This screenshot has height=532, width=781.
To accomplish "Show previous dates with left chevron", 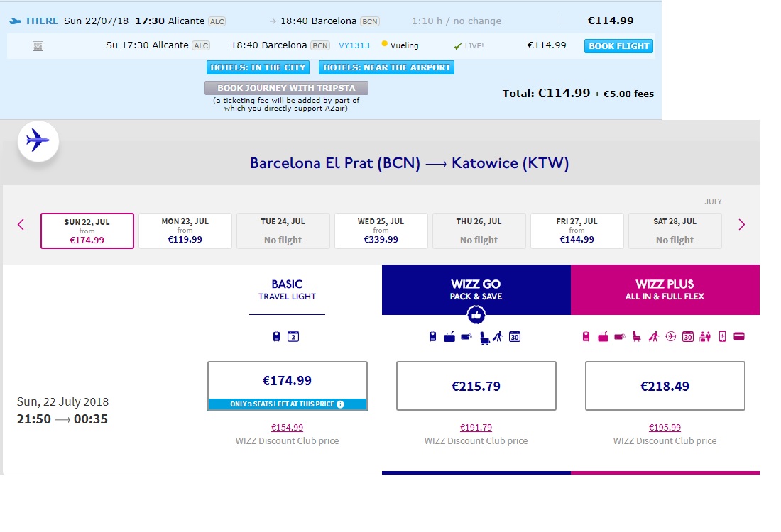I will [21, 224].
